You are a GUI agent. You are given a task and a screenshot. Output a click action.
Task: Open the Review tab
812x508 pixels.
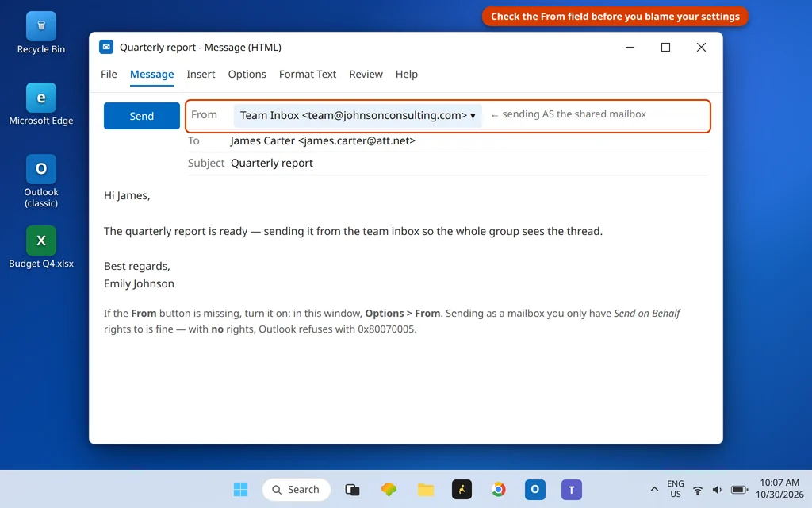pos(366,74)
